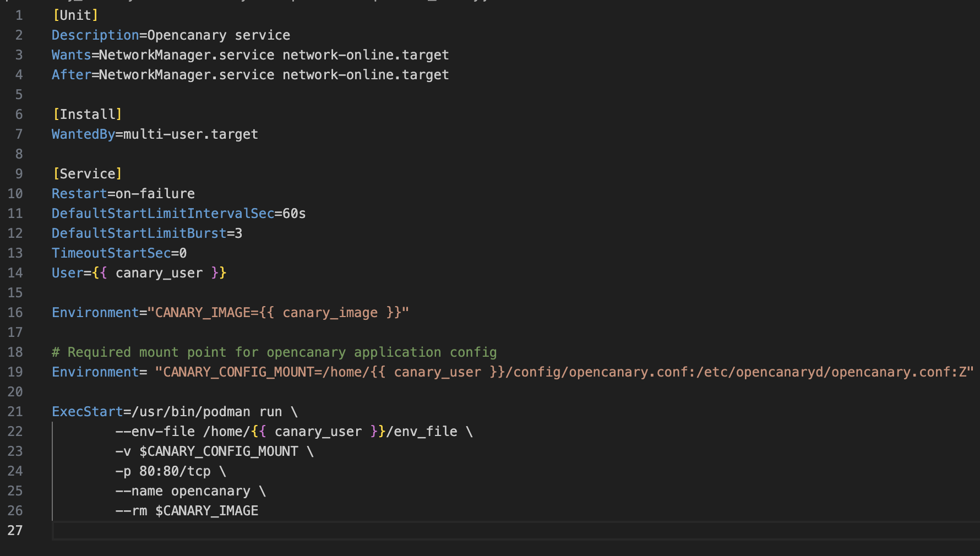This screenshot has height=556, width=980.
Task: Click the indent guide beside the podman arguments
Action: tap(53, 471)
